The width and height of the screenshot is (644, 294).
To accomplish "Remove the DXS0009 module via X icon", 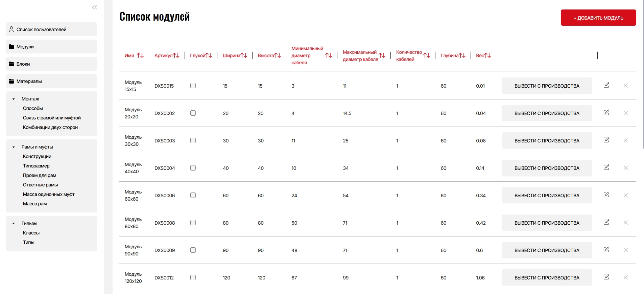I will click(x=626, y=250).
